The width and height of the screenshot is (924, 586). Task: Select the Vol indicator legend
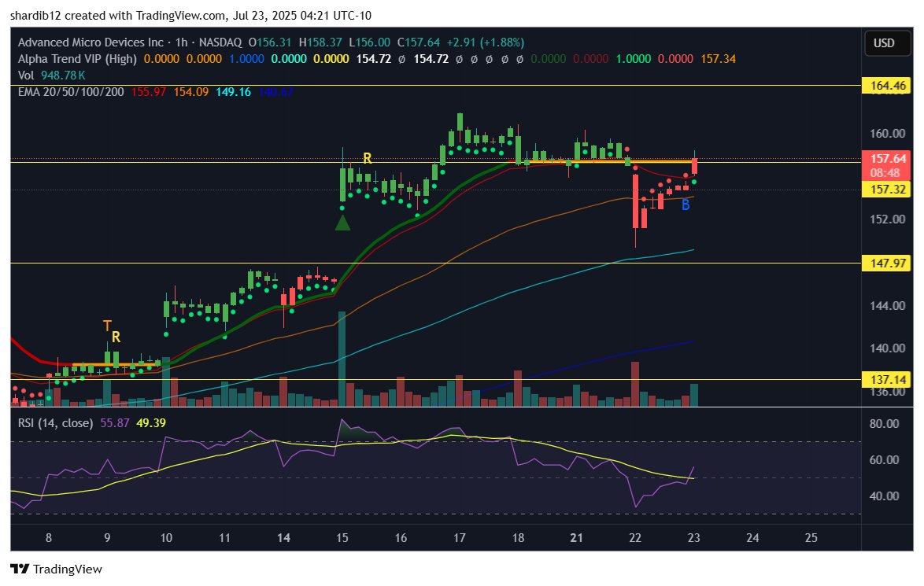click(26, 76)
